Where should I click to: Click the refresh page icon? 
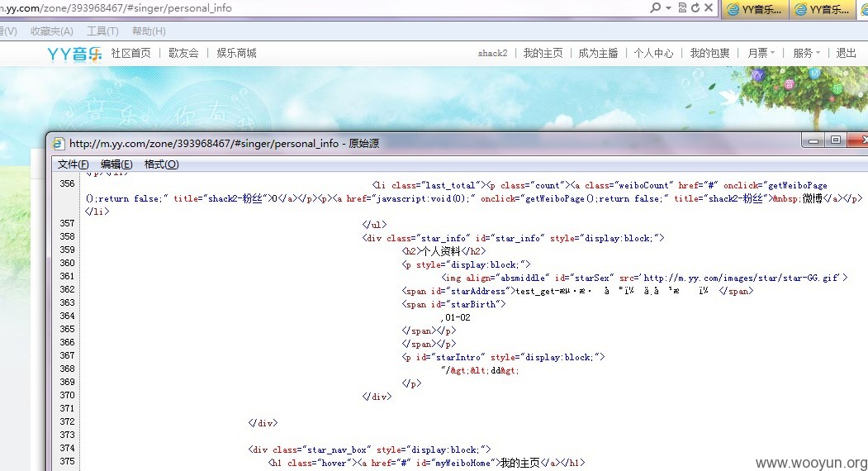[695, 7]
